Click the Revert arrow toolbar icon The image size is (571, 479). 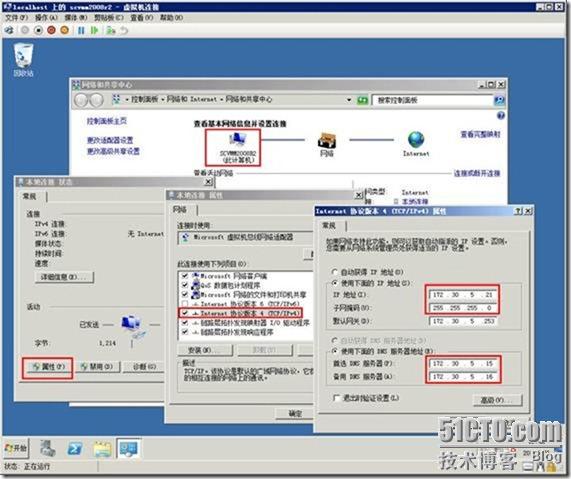click(x=124, y=31)
